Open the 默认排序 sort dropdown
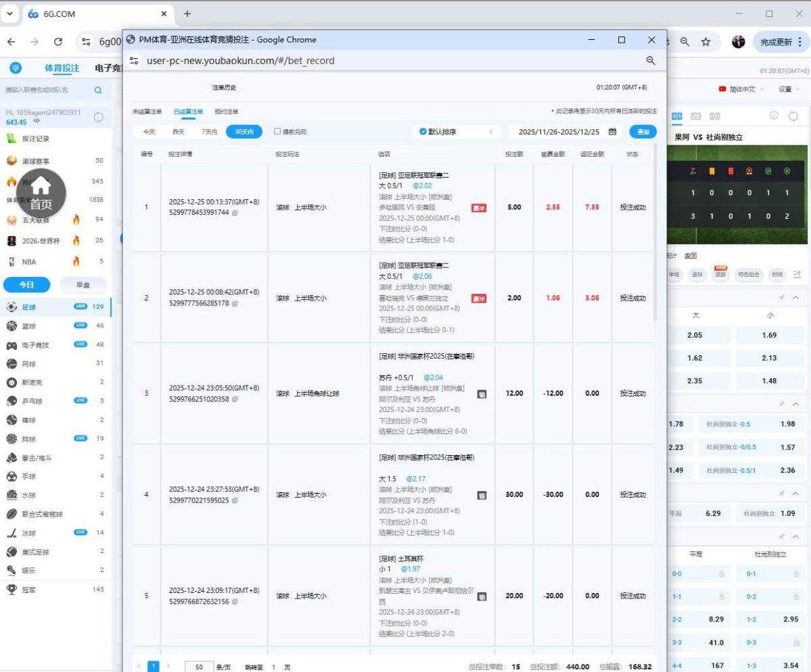811x672 pixels. pos(456,132)
